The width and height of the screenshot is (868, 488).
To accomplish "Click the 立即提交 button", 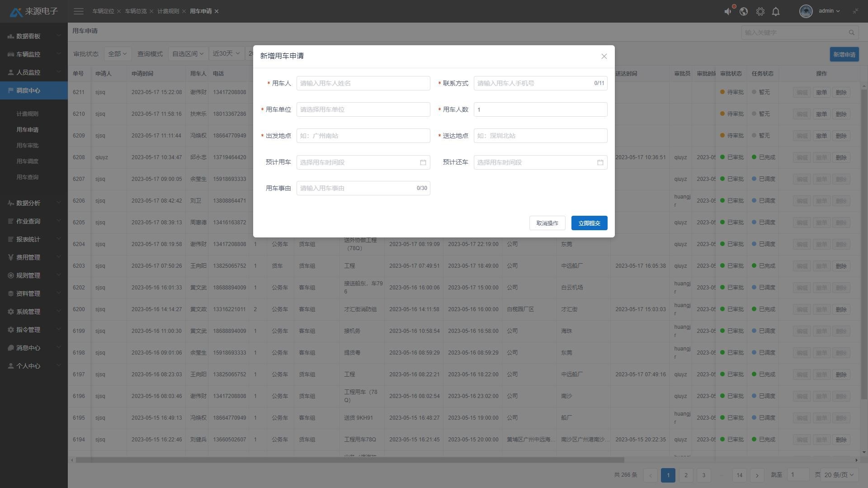I will [x=589, y=223].
